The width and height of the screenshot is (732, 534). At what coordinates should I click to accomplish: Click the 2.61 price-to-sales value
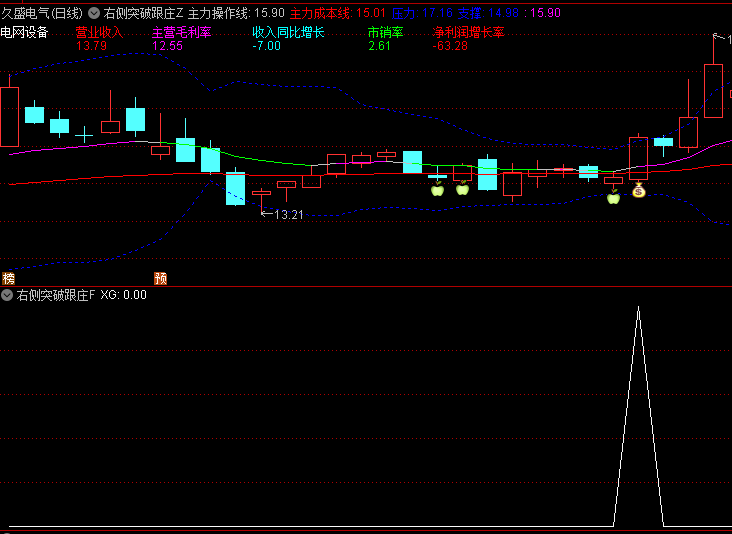click(379, 46)
